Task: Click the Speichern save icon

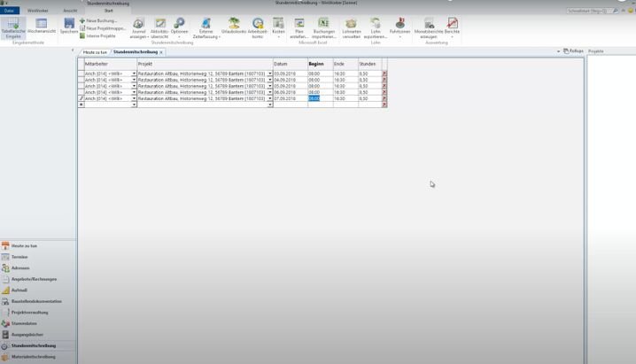Action: [69, 27]
